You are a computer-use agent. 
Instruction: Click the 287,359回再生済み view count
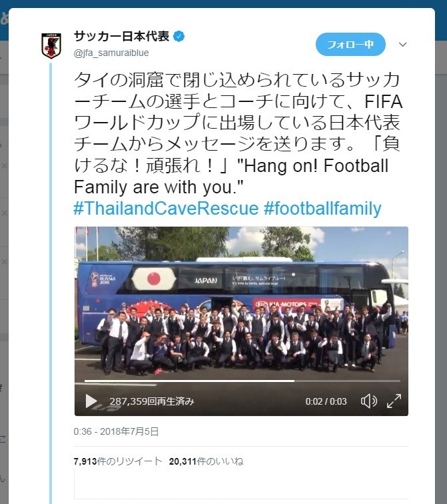(152, 401)
